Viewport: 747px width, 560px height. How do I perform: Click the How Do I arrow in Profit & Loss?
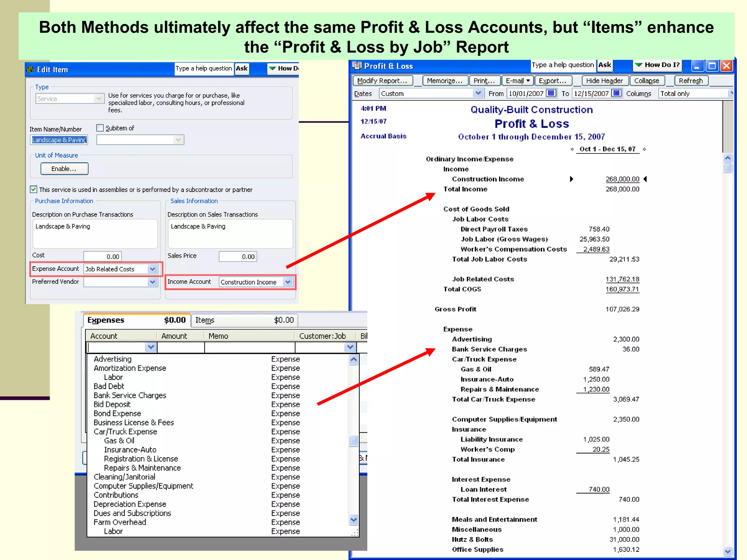(638, 65)
